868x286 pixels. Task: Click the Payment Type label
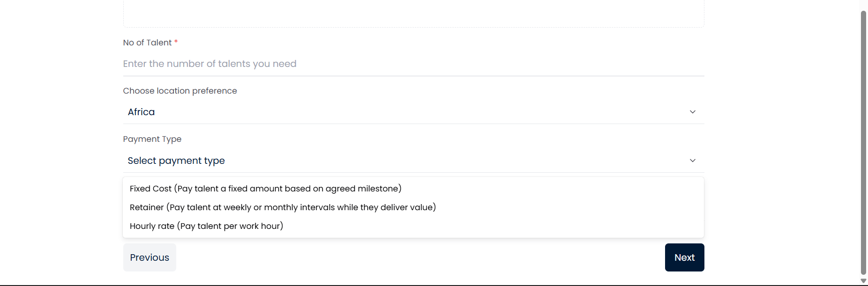[152, 139]
